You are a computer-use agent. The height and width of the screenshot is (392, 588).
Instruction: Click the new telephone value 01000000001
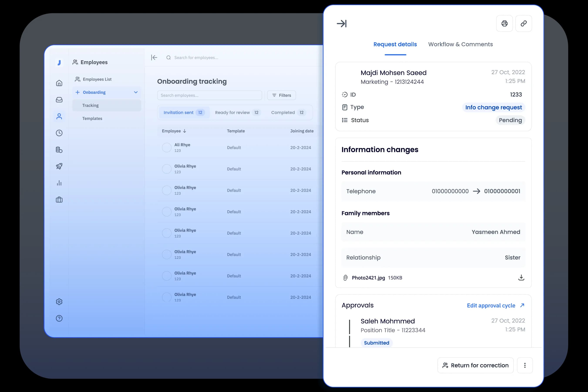click(502, 191)
